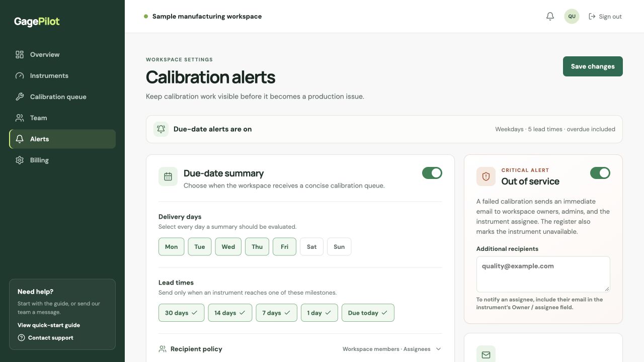
Task: Focus the Additional recipients text box
Action: (x=543, y=274)
